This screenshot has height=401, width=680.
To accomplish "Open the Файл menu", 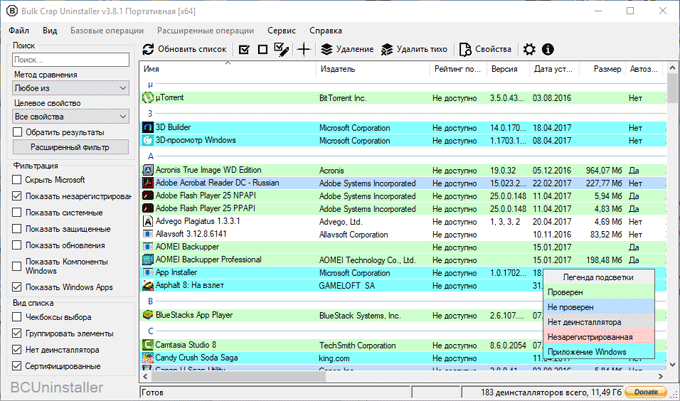I will 20,31.
